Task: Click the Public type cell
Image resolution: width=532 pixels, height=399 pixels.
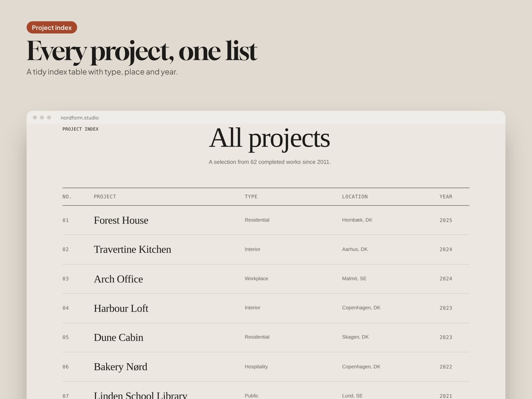Action: 251,396
